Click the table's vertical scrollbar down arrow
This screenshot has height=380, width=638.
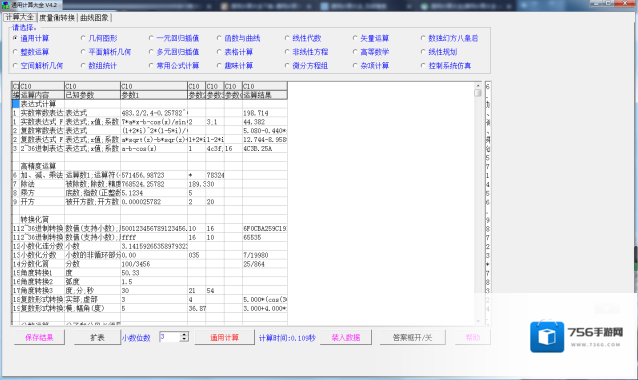pos(478,321)
